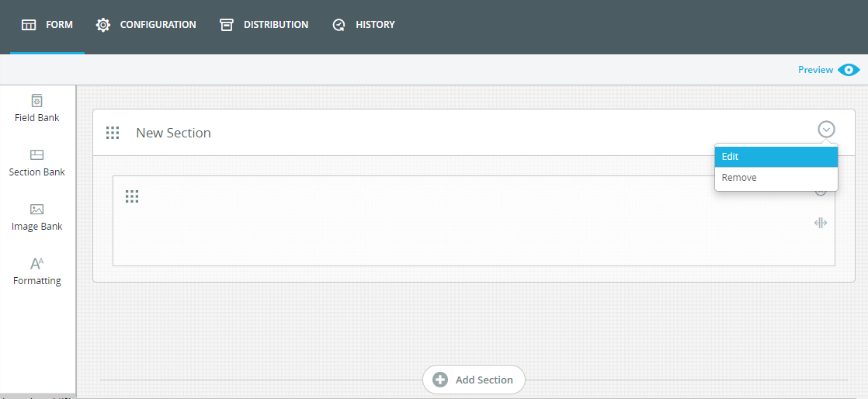Viewport: 868px width, 399px height.
Task: Go to the DISTRIBUTION tab
Action: [263, 25]
